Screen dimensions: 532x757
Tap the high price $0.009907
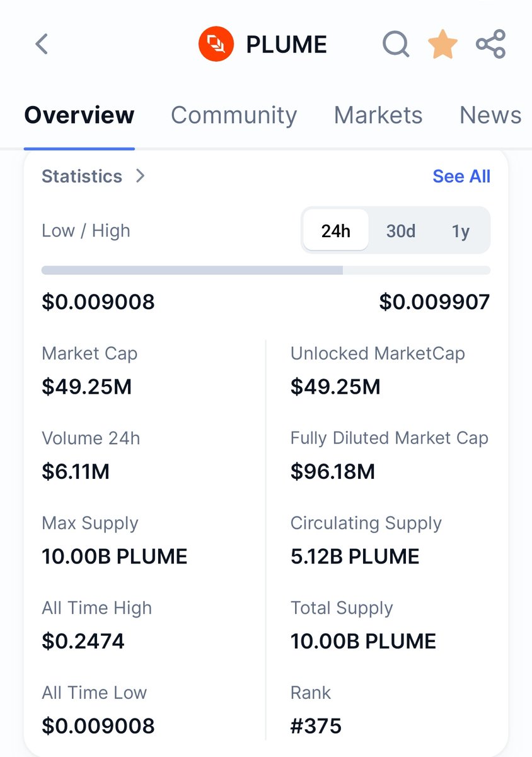[x=434, y=302]
